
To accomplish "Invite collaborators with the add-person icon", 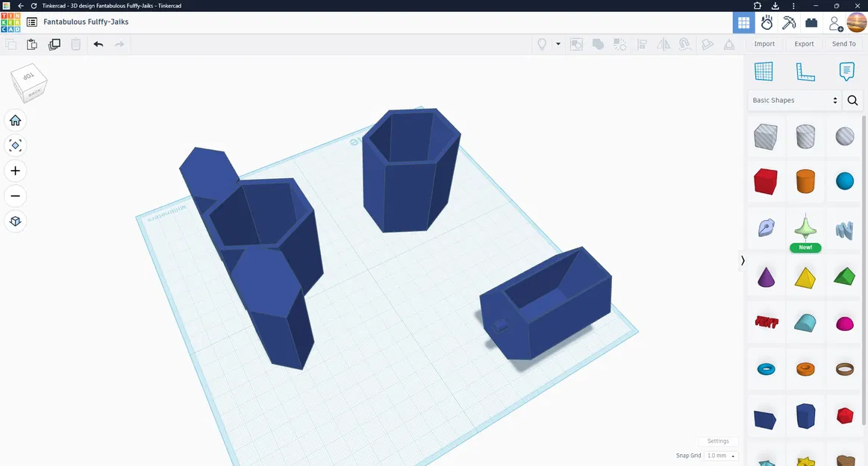I will [x=834, y=23].
